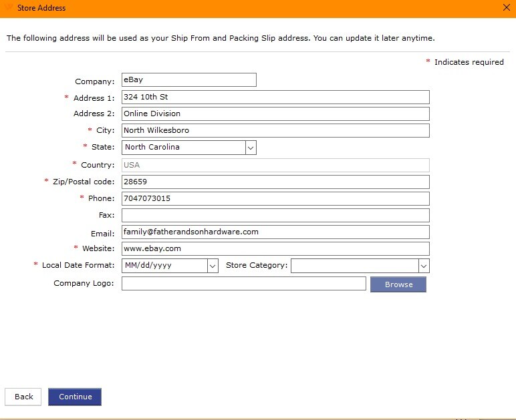
Task: Click the disabled Country field showing USA
Action: pos(275,165)
